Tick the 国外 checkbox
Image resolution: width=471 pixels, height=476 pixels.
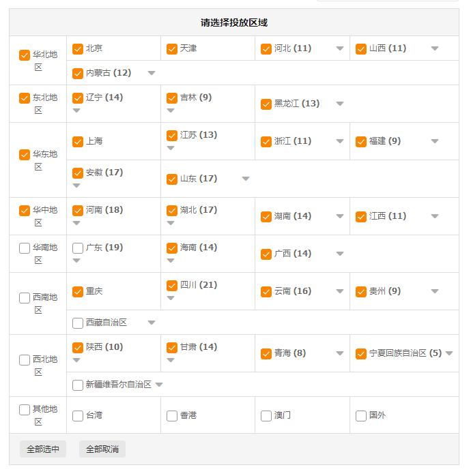361,416
